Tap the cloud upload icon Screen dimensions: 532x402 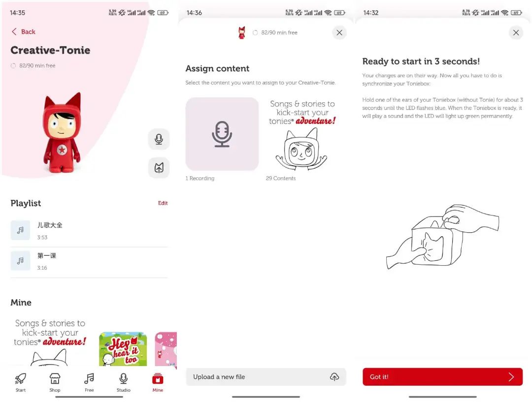[x=334, y=376]
